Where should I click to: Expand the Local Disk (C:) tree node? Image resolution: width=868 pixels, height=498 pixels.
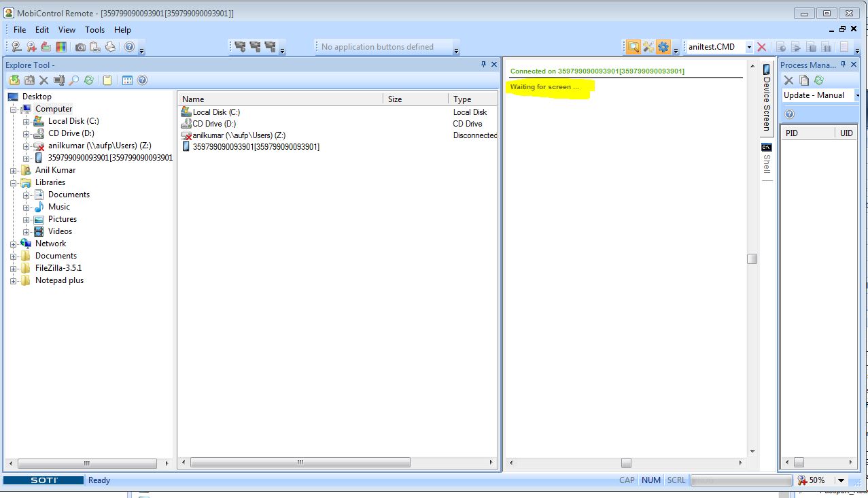[x=27, y=121]
